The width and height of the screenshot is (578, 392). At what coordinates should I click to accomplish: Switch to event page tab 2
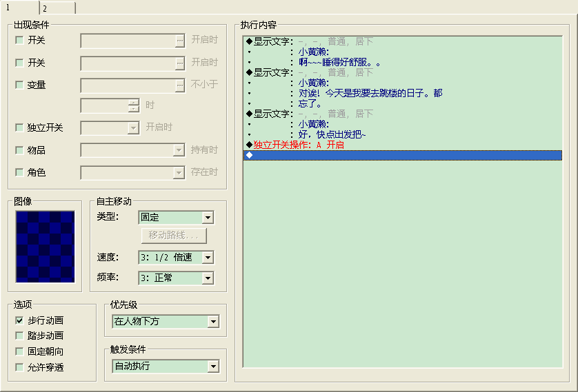tap(57, 8)
